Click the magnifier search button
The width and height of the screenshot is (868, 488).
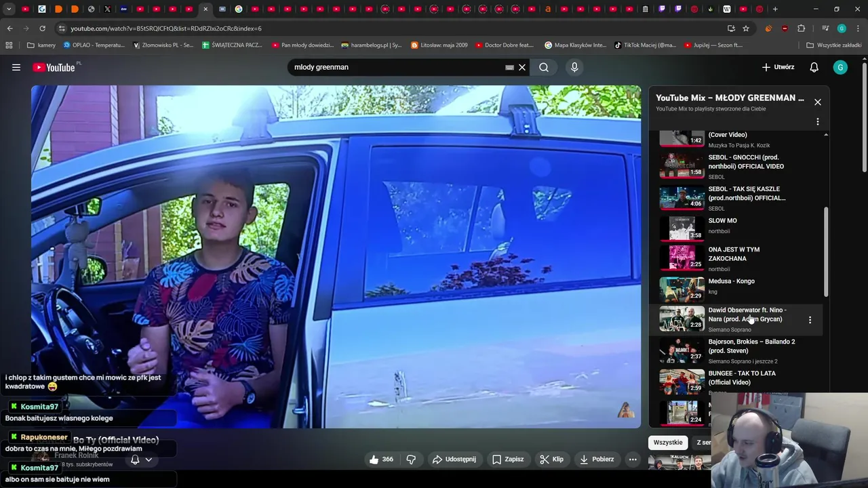[x=544, y=67]
